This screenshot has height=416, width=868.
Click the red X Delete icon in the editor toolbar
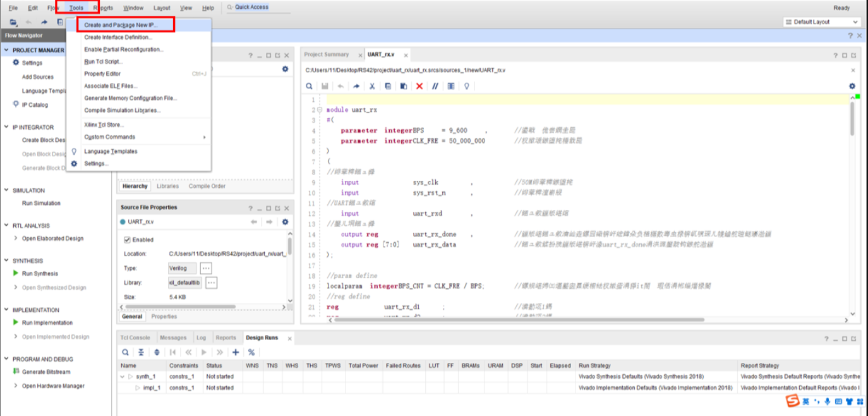[x=419, y=86]
